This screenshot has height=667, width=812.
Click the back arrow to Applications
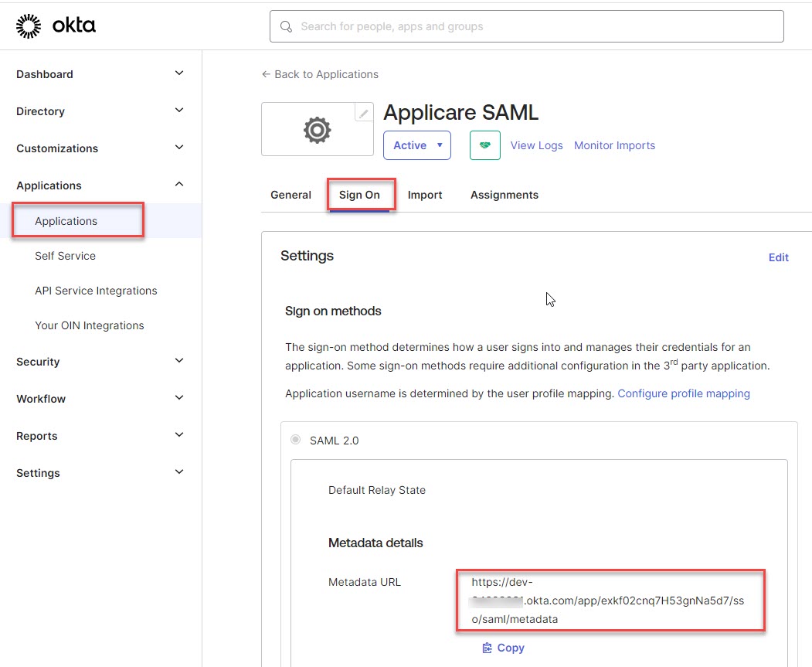click(267, 74)
